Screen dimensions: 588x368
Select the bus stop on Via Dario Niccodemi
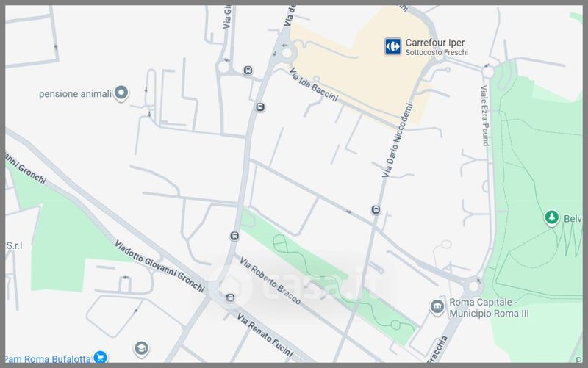(376, 210)
